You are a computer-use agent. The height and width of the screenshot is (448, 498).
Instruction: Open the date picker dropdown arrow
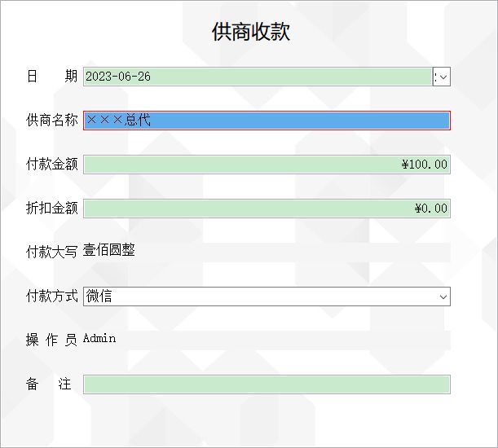(442, 77)
